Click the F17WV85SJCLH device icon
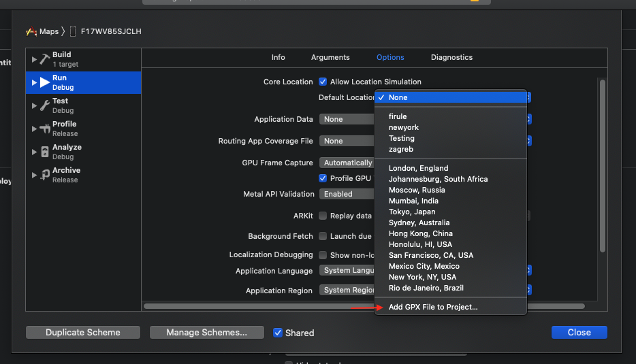 tap(73, 31)
